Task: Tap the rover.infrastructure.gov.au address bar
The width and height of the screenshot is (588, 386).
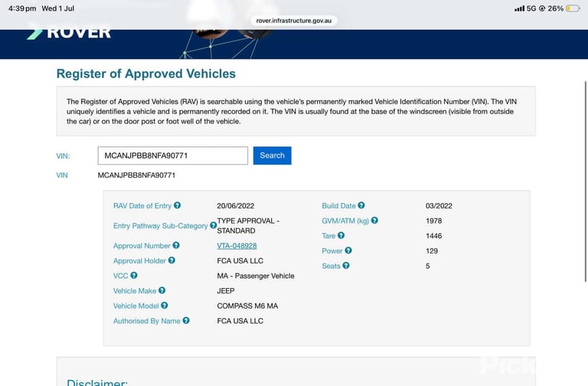Action: (294, 21)
